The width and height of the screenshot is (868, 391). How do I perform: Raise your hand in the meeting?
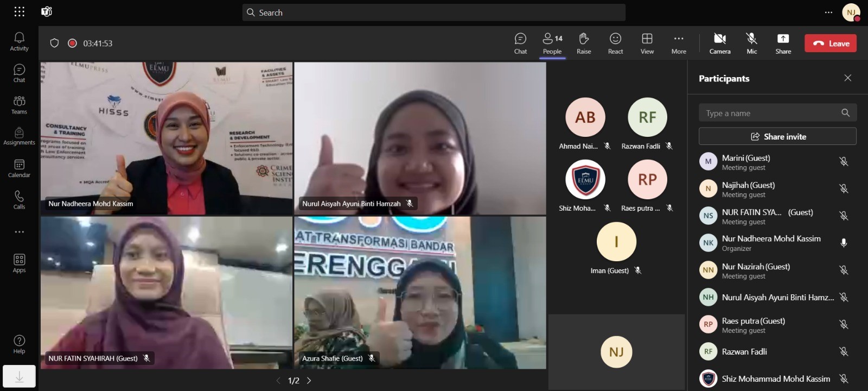click(584, 43)
